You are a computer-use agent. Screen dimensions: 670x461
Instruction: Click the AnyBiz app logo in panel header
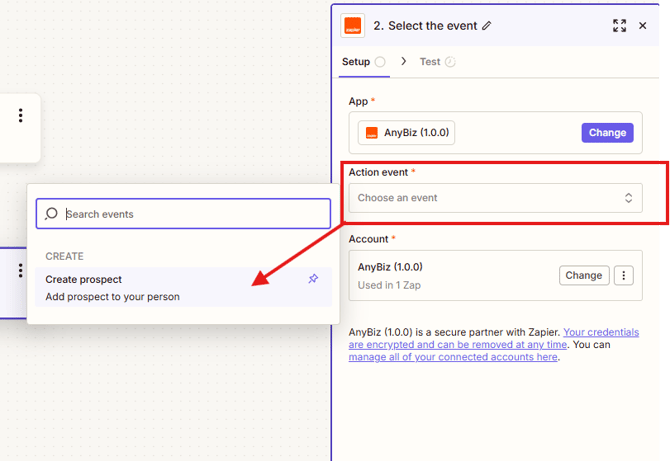coord(353,26)
